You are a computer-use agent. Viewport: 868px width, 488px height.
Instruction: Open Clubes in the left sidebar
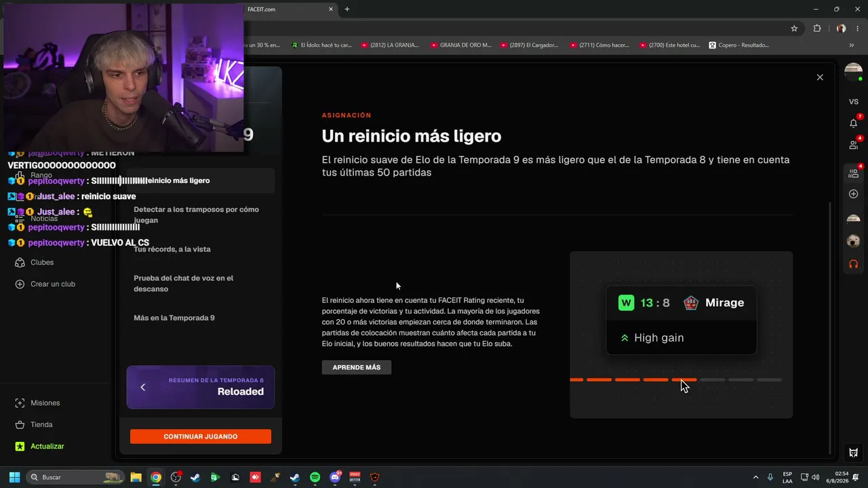tap(42, 262)
